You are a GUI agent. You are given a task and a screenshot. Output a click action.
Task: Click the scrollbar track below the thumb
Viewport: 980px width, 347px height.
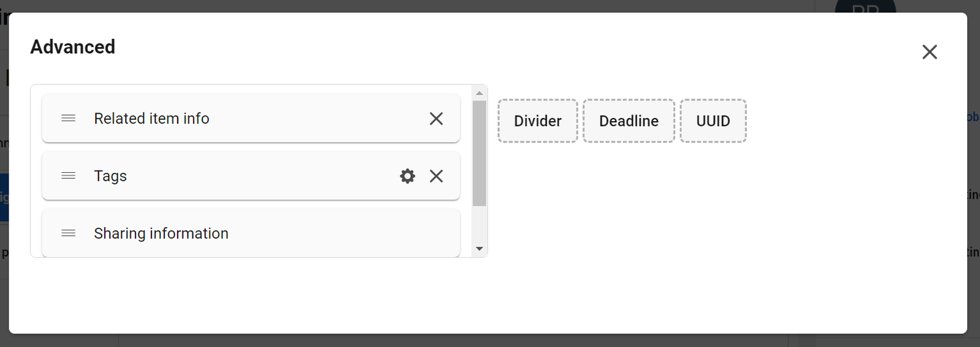pyautogui.click(x=479, y=224)
